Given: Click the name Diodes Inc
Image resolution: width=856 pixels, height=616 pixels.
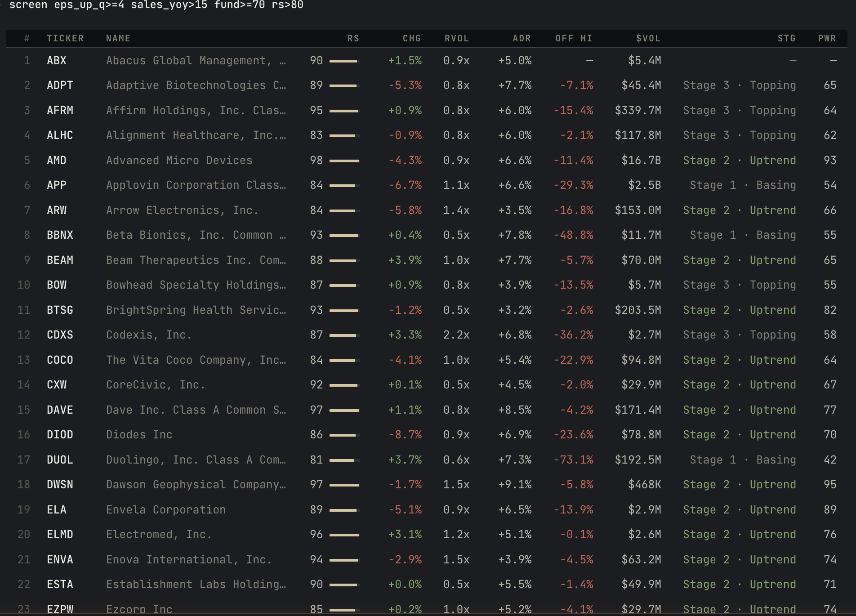Looking at the screenshot, I should pos(139,435).
